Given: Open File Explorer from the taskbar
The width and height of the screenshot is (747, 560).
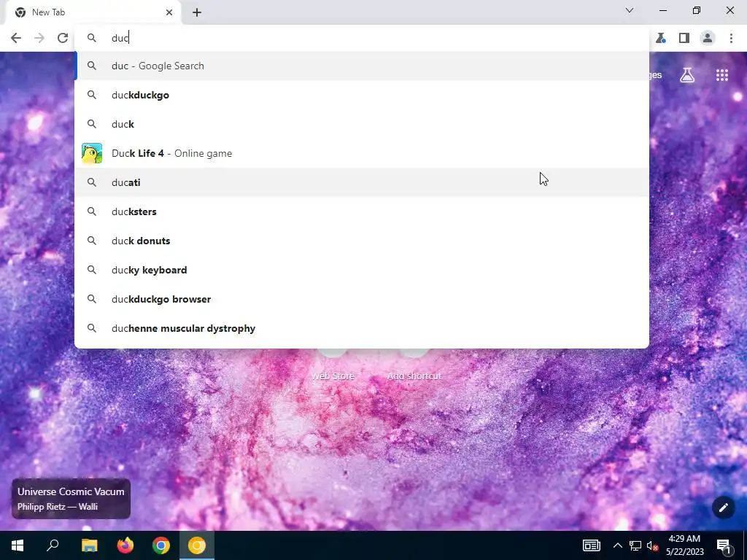Looking at the screenshot, I should click(x=89, y=545).
